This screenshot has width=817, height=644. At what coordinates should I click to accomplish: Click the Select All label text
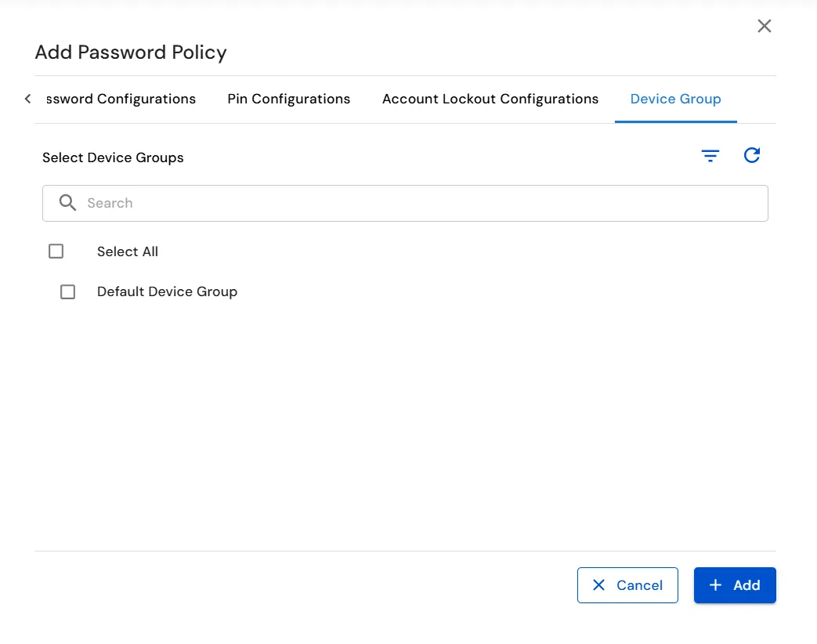(128, 251)
